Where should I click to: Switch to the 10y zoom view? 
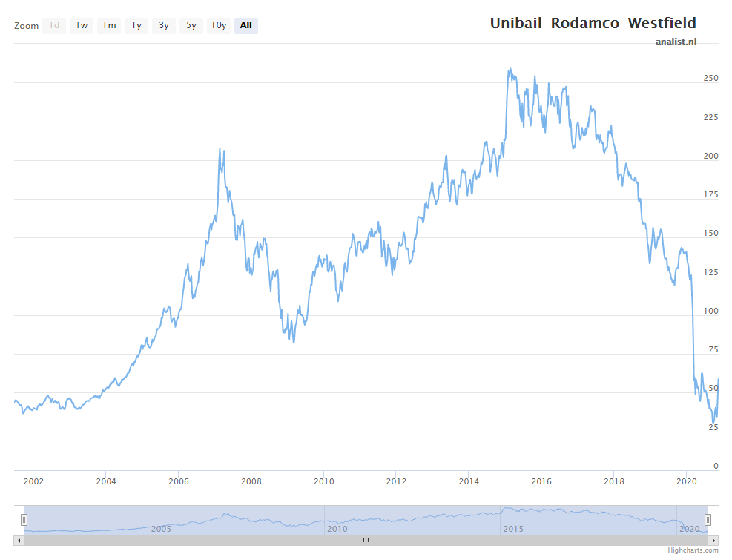point(219,25)
